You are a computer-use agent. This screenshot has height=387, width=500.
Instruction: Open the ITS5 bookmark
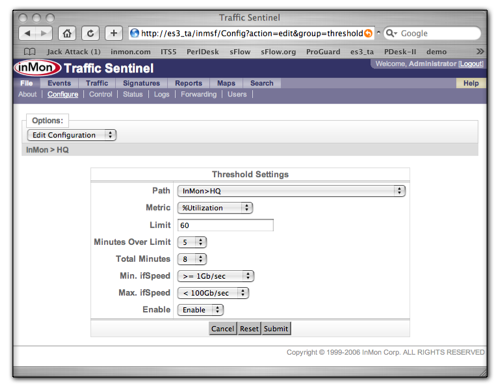[168, 52]
